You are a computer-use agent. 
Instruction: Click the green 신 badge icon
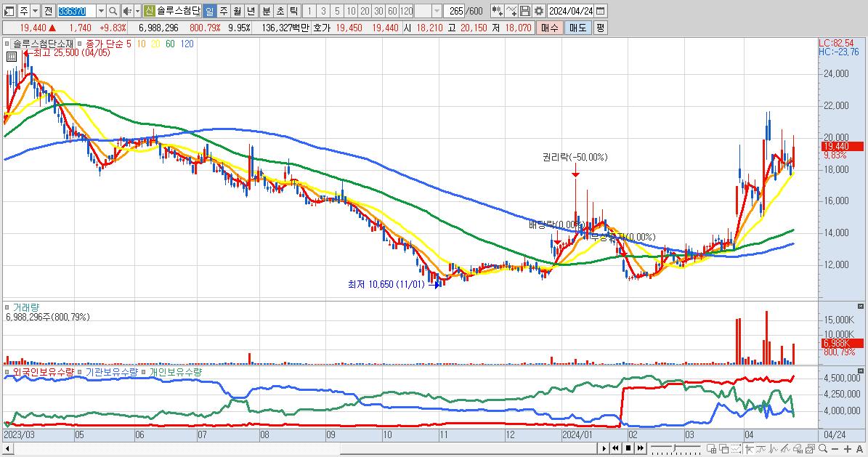click(150, 10)
